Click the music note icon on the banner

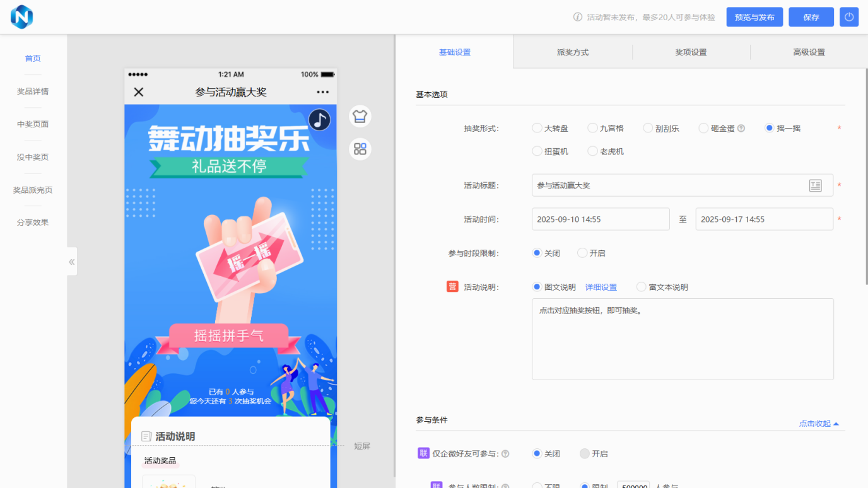(x=319, y=119)
